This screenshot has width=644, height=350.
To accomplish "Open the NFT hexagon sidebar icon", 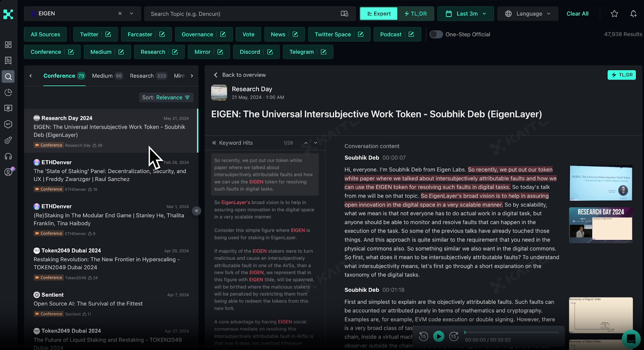I will [8, 124].
